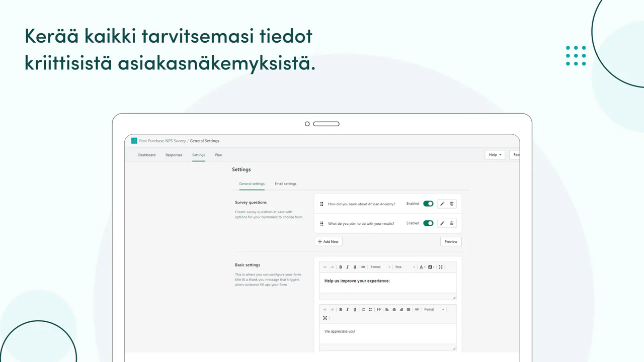
Task: Disable the 'What do you plan to do' toggle
Action: (x=428, y=223)
